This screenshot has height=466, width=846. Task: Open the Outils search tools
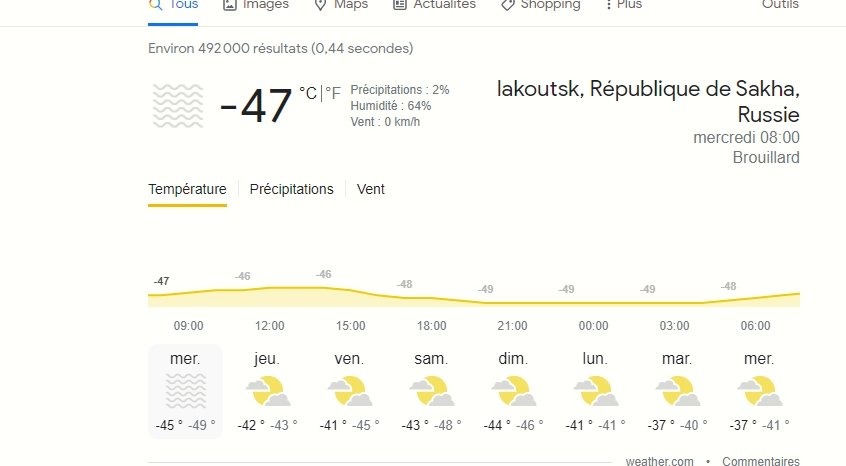point(780,5)
